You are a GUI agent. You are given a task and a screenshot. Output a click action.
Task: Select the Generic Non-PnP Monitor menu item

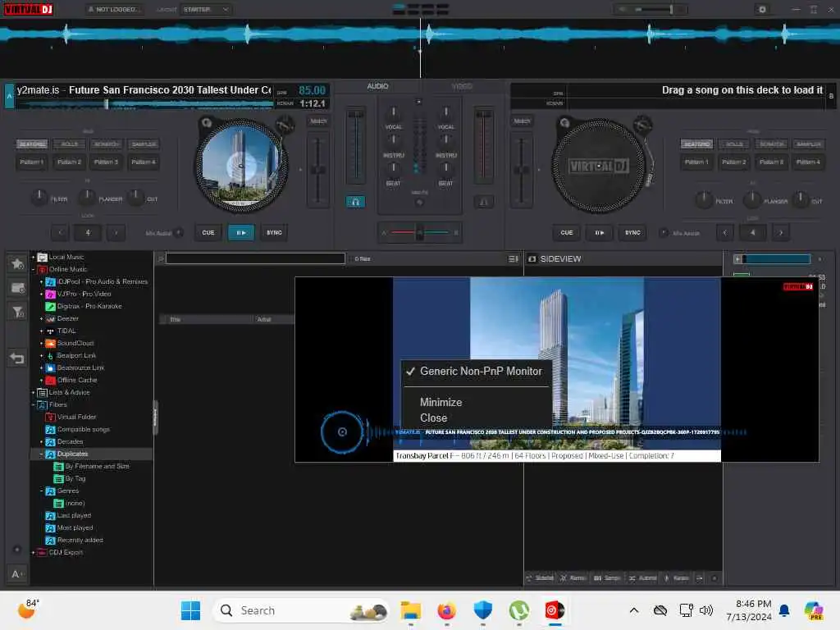tap(477, 372)
